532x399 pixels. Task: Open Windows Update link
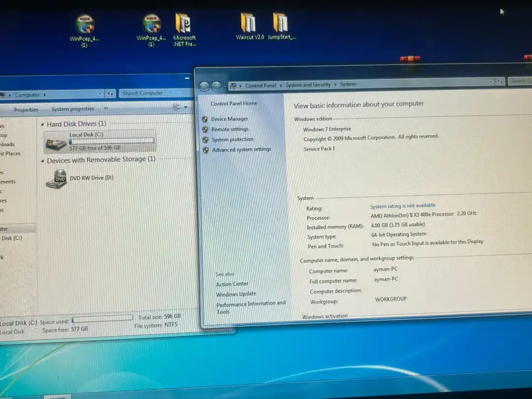[x=236, y=294]
